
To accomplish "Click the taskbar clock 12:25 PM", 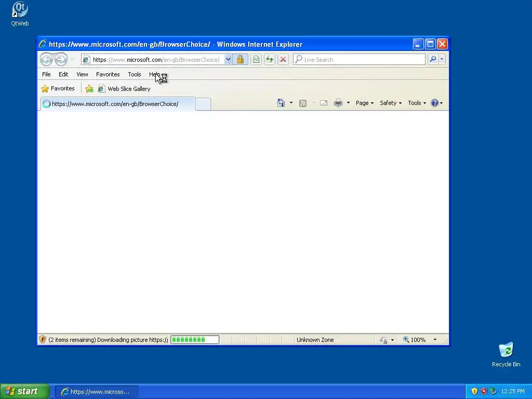I will point(512,392).
